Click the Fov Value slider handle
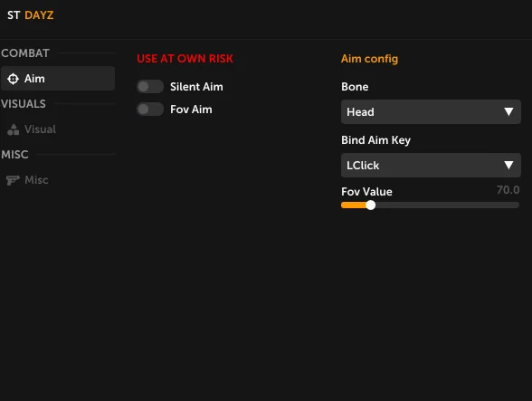Screen dimensions: 532x401 (x=371, y=205)
